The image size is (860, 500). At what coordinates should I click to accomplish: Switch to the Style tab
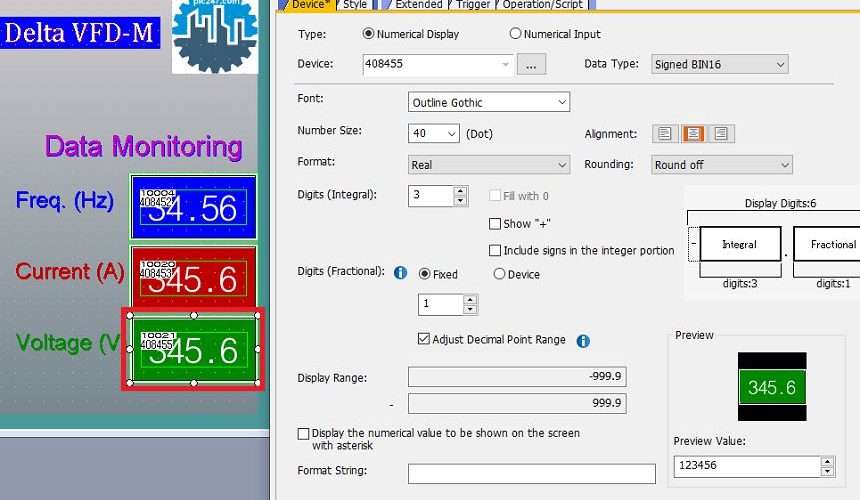pyautogui.click(x=355, y=4)
